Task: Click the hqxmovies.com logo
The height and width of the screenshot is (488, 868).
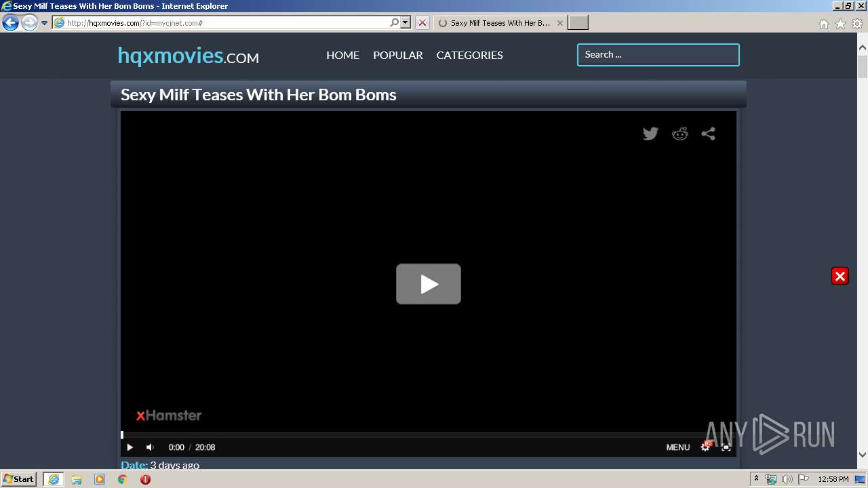Action: pos(188,56)
